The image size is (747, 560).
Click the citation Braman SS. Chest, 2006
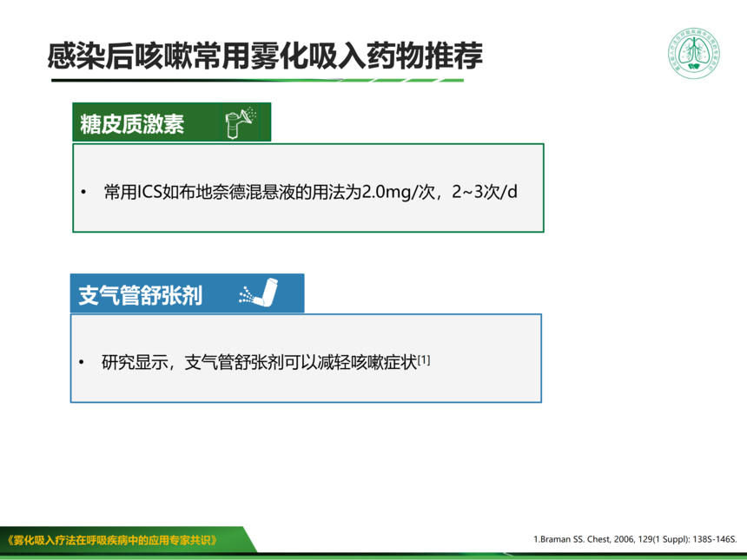635,539
